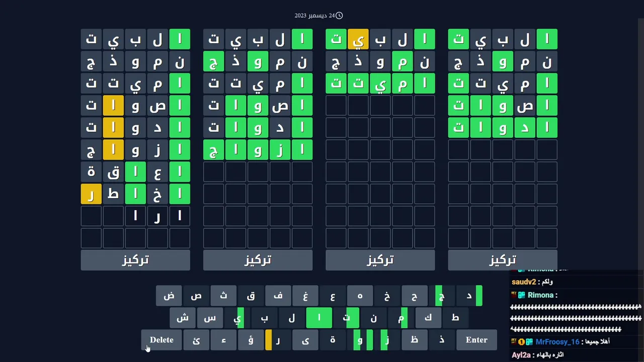644x362 pixels.
Task: Tap the خ letter key
Action: pyautogui.click(x=387, y=296)
